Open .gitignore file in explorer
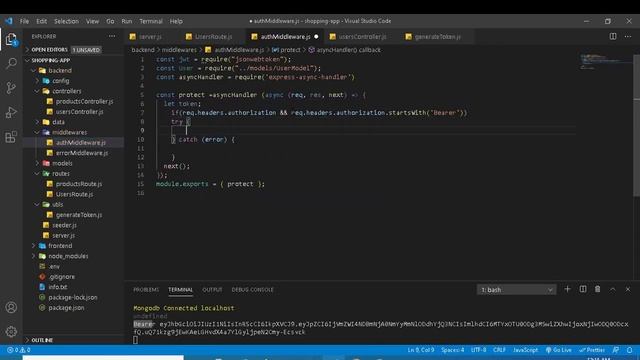 click(62, 277)
